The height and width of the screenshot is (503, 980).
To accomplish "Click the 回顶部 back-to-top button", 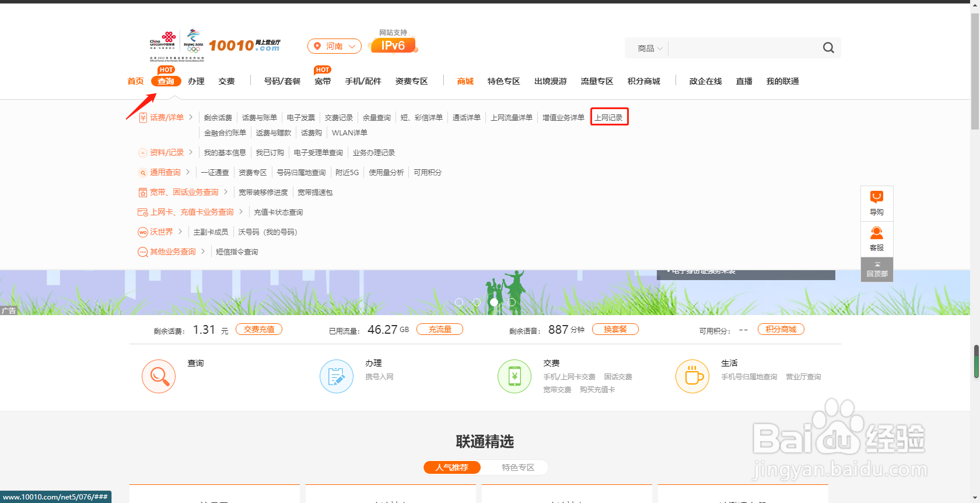I will [877, 269].
